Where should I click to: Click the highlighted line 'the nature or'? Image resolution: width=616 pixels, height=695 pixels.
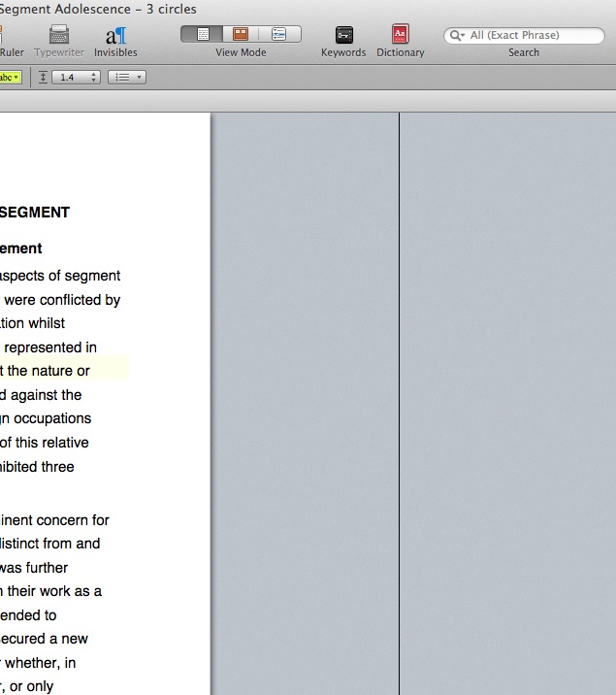(x=47, y=371)
